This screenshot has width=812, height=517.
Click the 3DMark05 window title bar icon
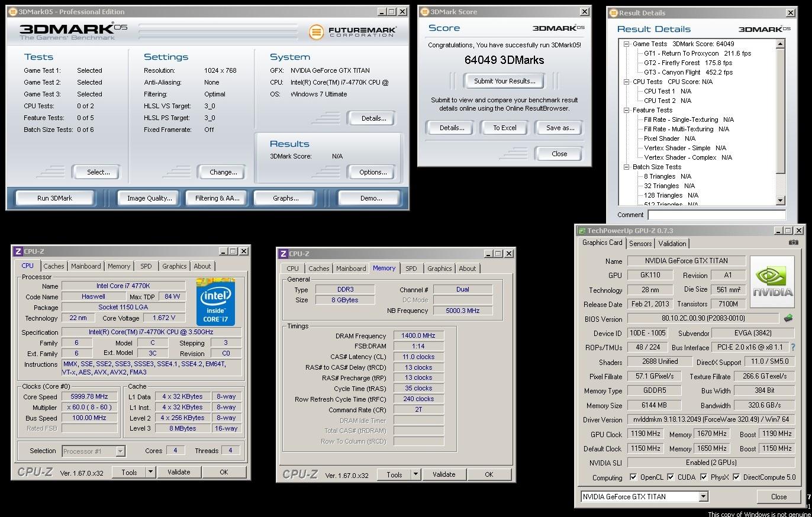tap(13, 12)
